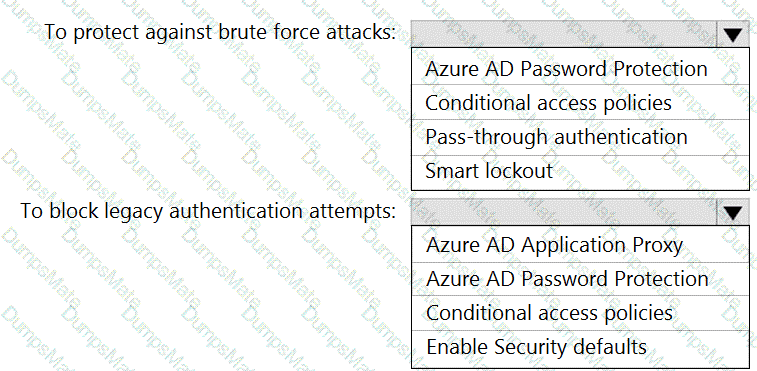The height and width of the screenshot is (371, 757).
Task: Collapse the second option list using its arrow
Action: coord(733,212)
